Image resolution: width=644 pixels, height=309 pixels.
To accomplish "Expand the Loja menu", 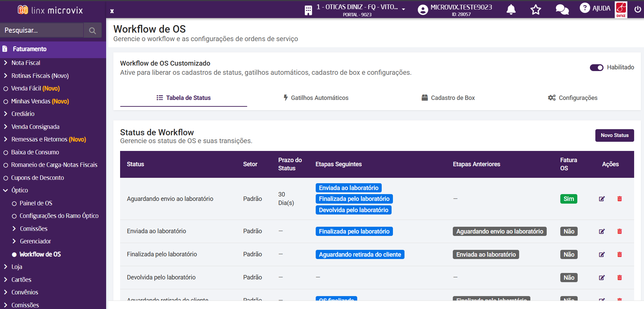I will pos(5,267).
